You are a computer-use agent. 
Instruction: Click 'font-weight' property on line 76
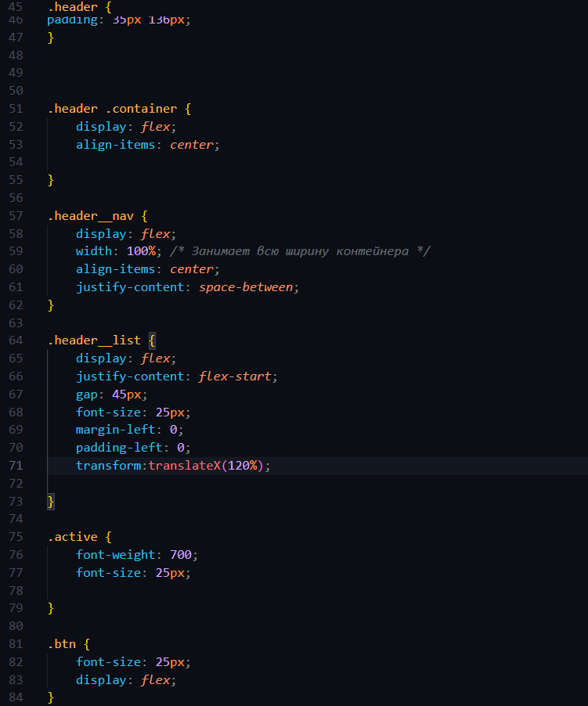click(x=116, y=555)
